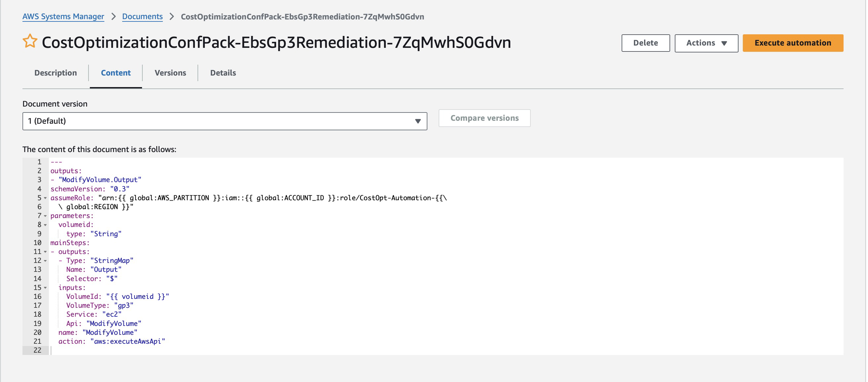Go to AWS Systems Manager breadcrumb link

pos(63,16)
